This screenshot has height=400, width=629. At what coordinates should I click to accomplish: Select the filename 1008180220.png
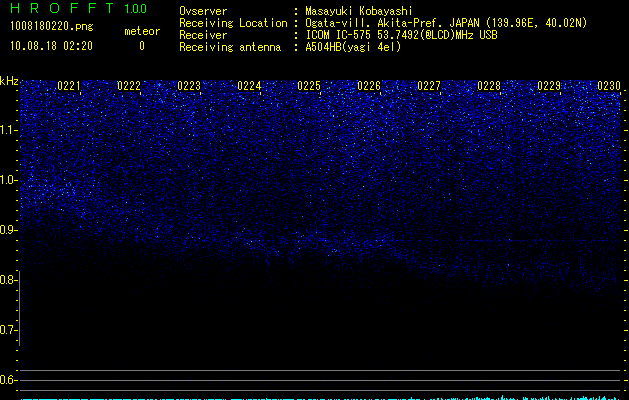52,27
